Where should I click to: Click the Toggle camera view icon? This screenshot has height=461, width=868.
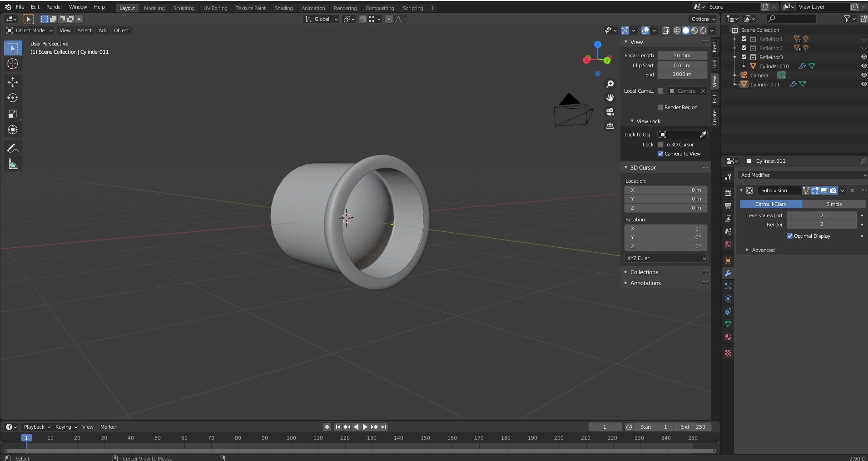tap(610, 112)
